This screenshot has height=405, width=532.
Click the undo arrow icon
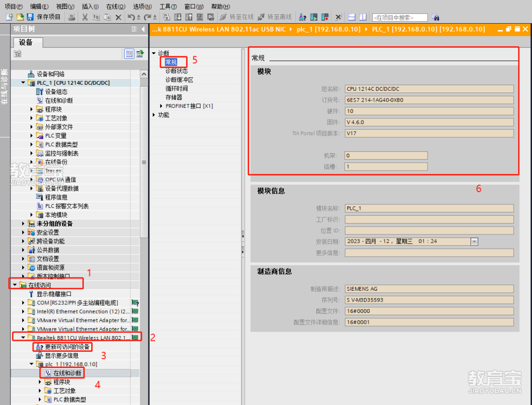click(131, 17)
